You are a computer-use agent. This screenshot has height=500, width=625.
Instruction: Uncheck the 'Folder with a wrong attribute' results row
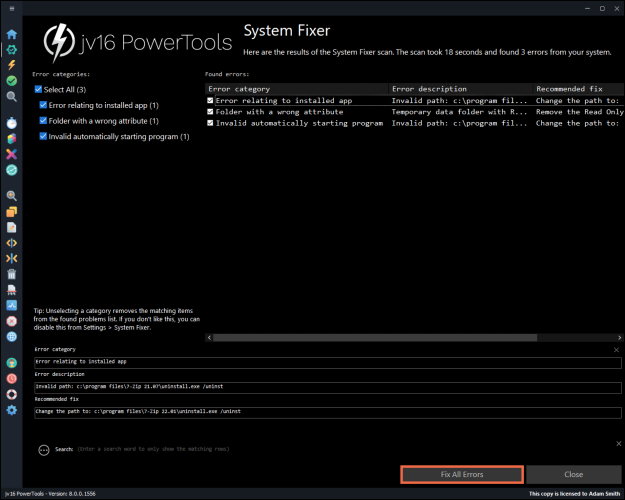pos(210,112)
